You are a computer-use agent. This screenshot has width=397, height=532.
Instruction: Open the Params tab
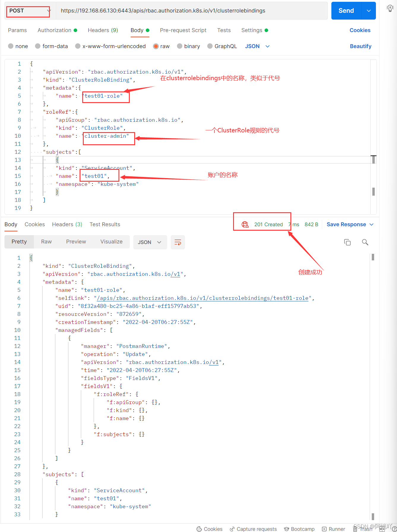click(17, 30)
